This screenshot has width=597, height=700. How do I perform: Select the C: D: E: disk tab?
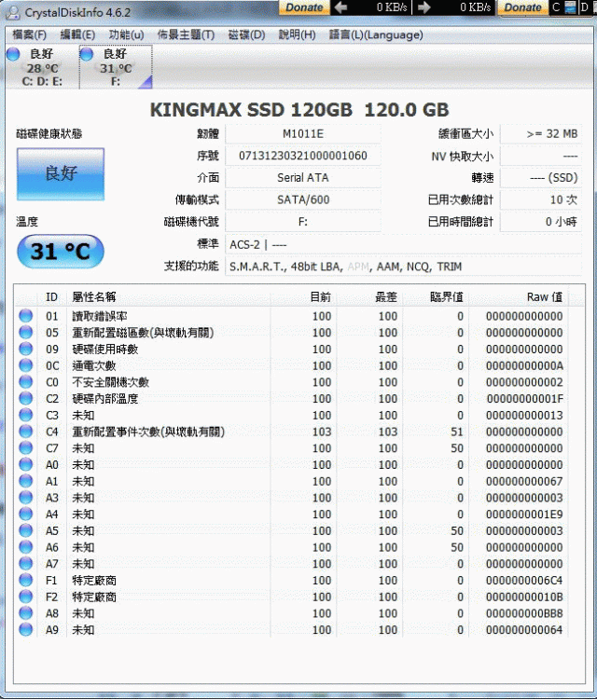(42, 67)
